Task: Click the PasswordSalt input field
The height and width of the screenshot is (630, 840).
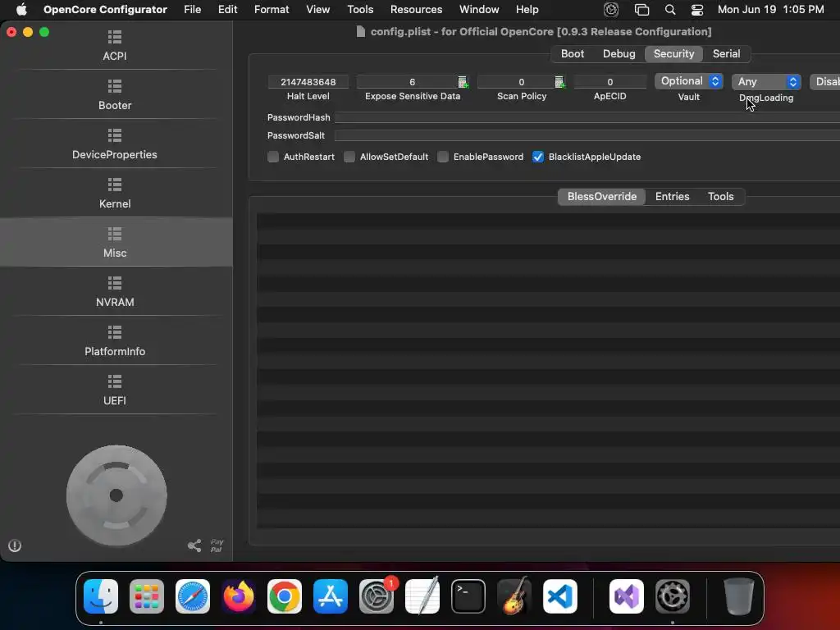Action: point(587,135)
